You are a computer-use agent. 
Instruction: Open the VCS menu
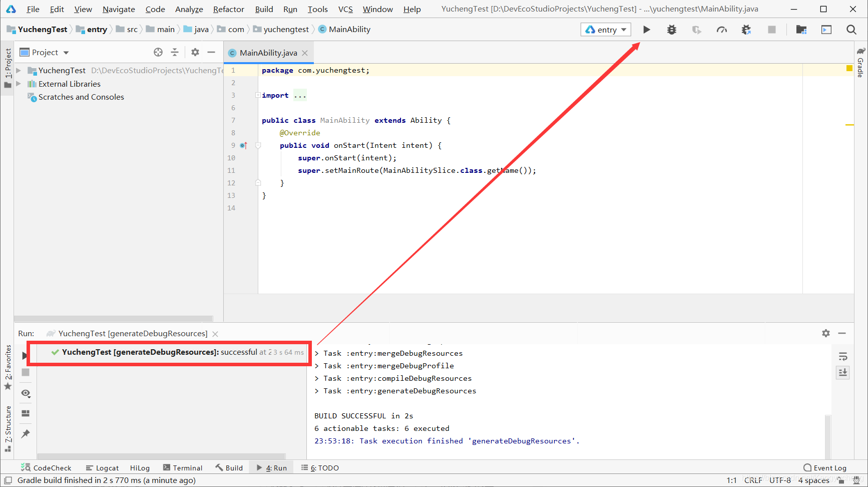click(345, 9)
